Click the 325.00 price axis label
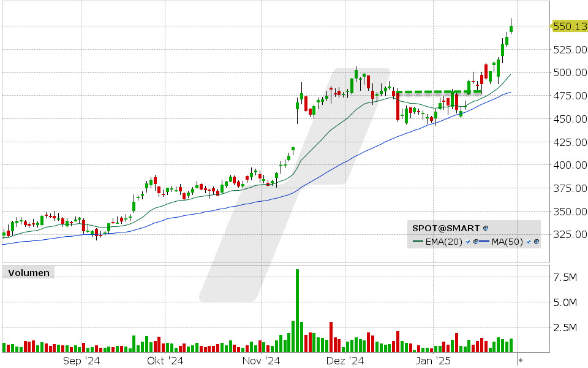This screenshot has height=368, width=588. 570,234
